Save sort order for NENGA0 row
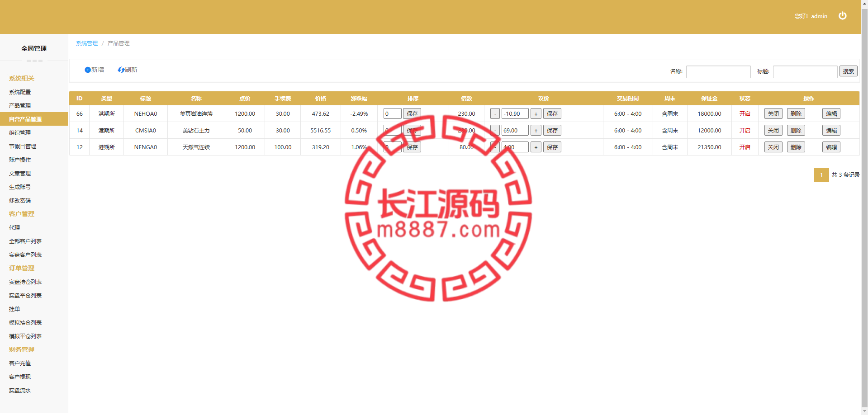Screen dimensions: 868x415 pyautogui.click(x=412, y=147)
